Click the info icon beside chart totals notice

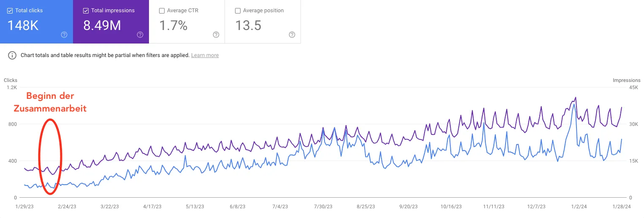[13, 55]
